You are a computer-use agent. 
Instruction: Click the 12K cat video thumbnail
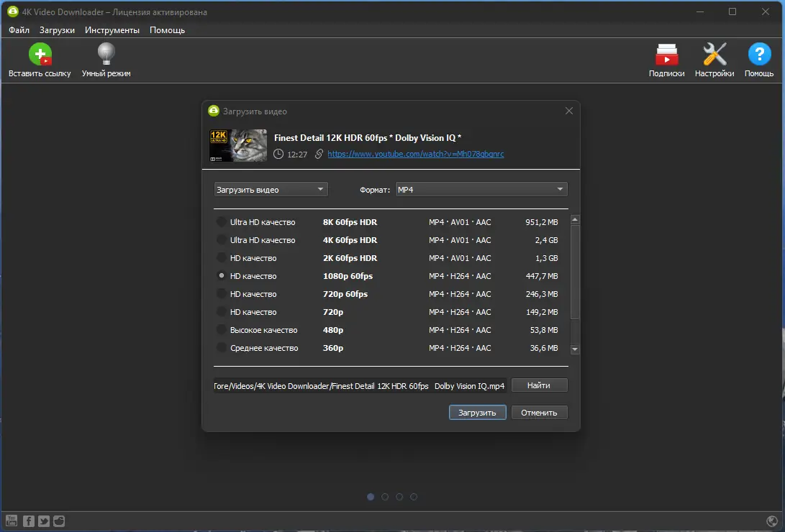point(238,145)
